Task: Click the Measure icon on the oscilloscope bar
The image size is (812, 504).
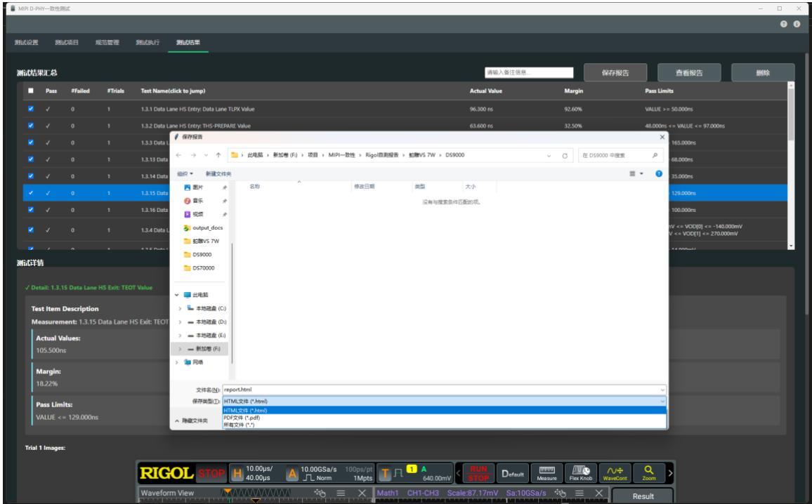Action: [x=547, y=473]
